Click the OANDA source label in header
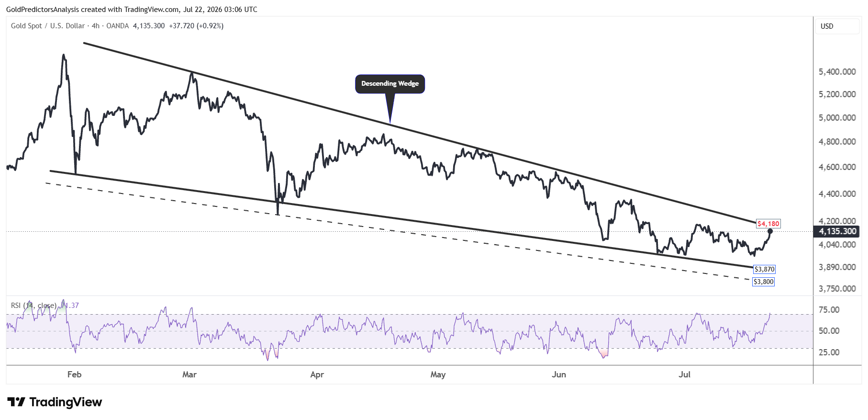868x420 pixels. [x=118, y=26]
